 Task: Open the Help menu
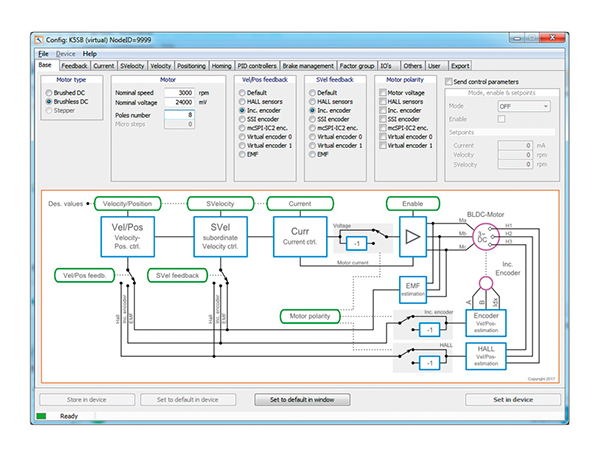(x=90, y=54)
